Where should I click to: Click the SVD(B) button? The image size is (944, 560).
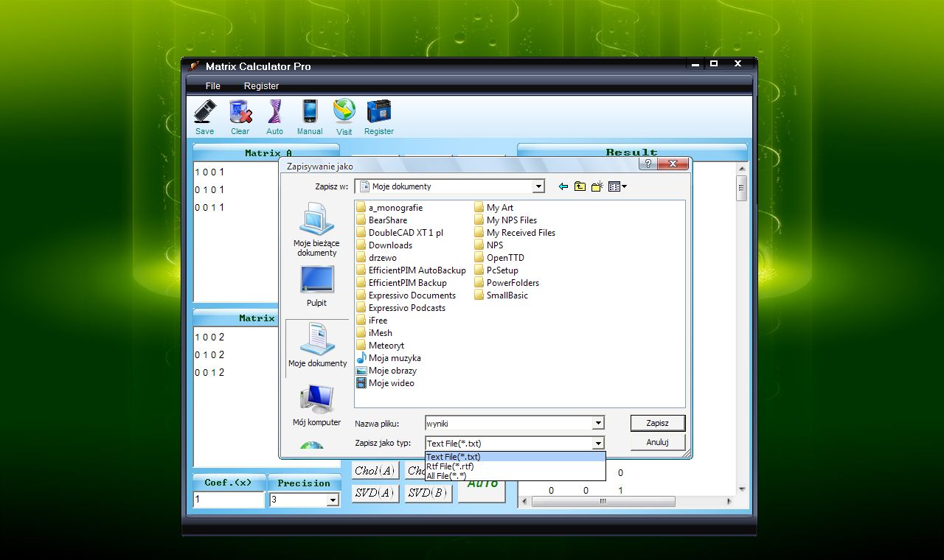[428, 493]
